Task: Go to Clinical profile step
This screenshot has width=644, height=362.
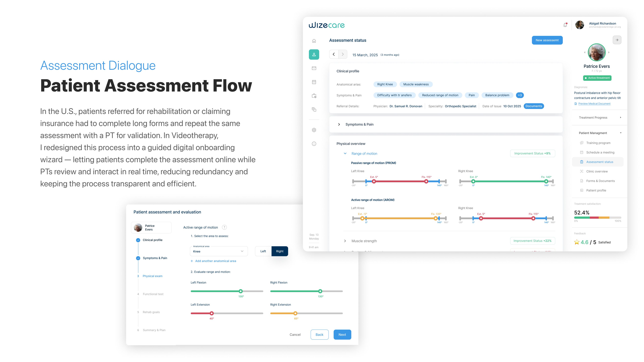Action: pos(149,240)
